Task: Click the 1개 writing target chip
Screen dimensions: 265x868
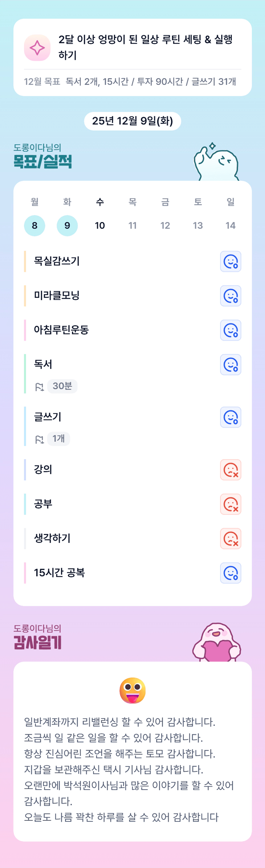Action: (59, 439)
